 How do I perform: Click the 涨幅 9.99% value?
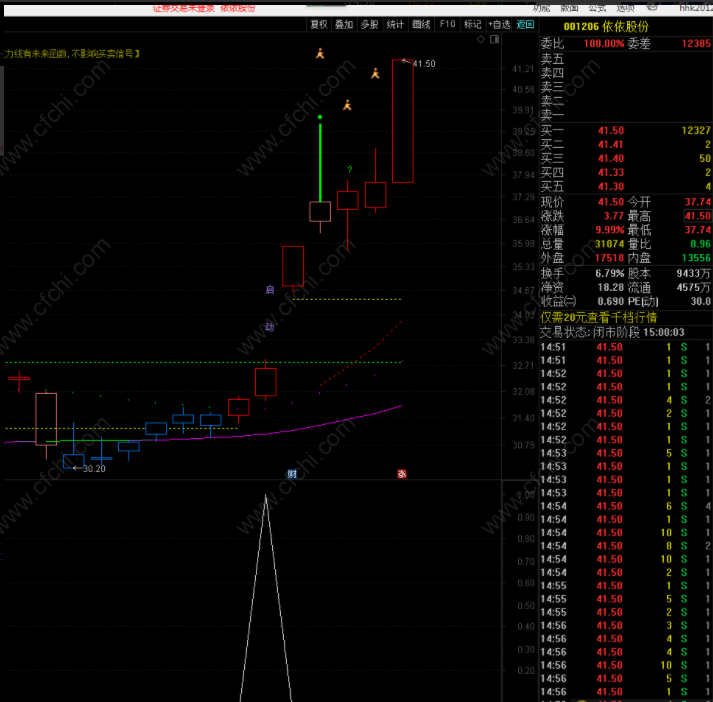[610, 230]
